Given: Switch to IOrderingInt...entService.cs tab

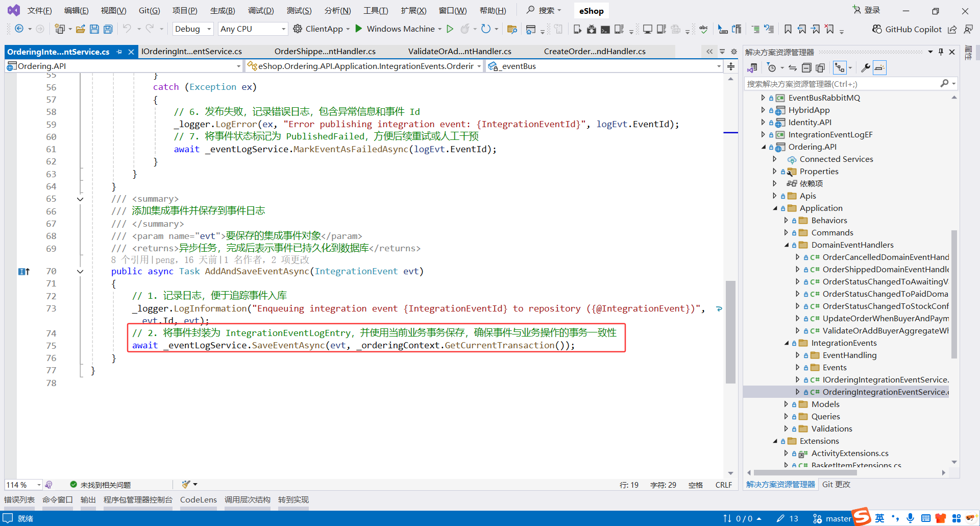Looking at the screenshot, I should (x=191, y=52).
